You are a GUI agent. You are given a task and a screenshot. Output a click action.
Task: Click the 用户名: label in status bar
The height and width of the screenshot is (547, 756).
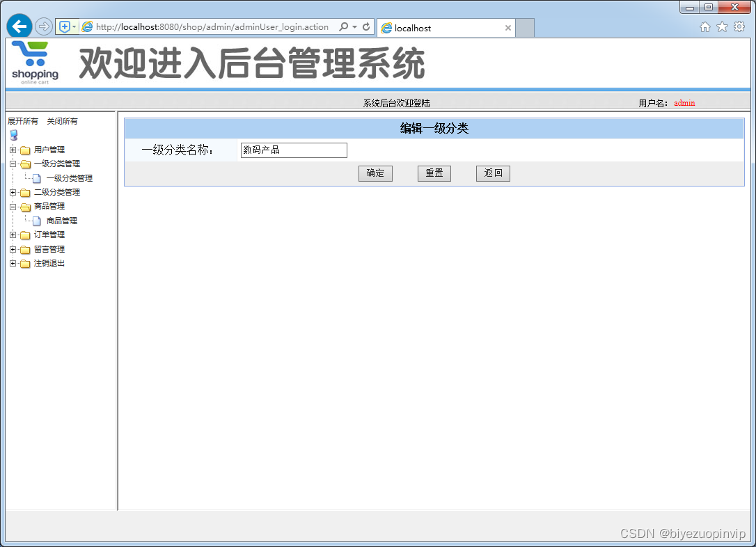click(653, 103)
